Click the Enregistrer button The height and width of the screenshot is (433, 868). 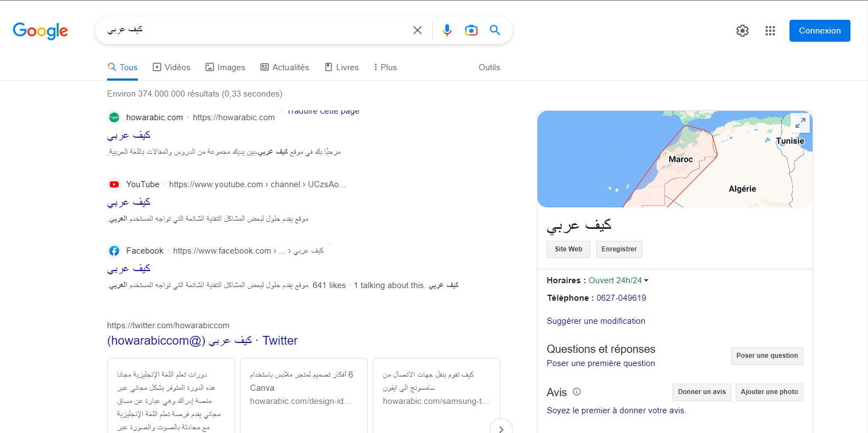point(619,249)
